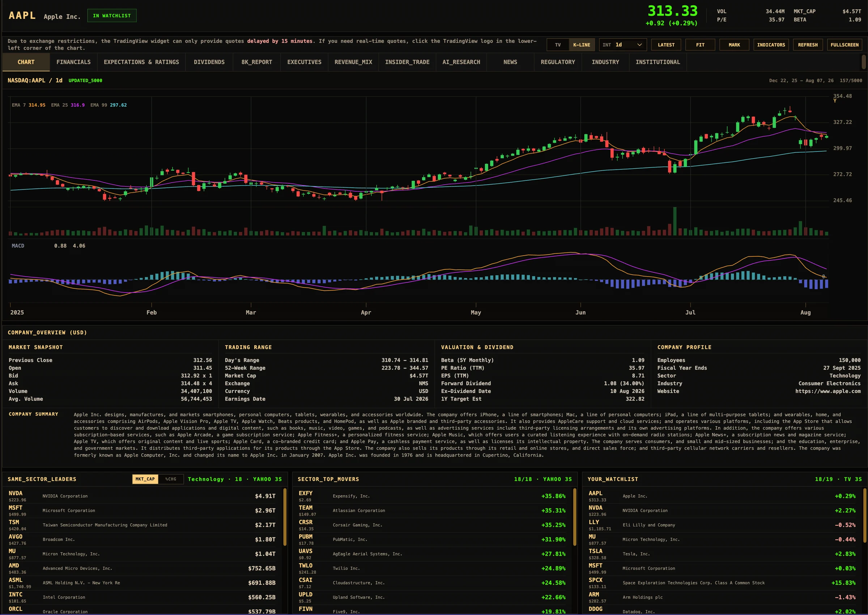Sort sector leaders by %CHG

(x=171, y=479)
